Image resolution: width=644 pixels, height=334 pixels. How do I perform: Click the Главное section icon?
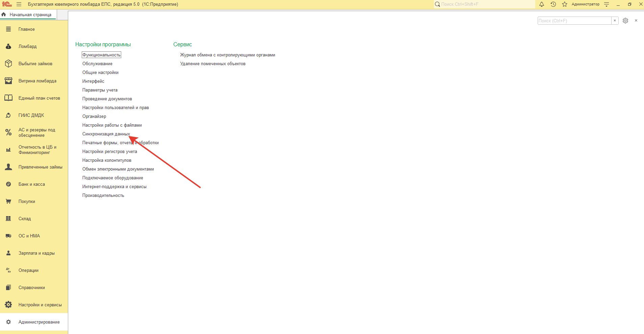click(x=8, y=29)
